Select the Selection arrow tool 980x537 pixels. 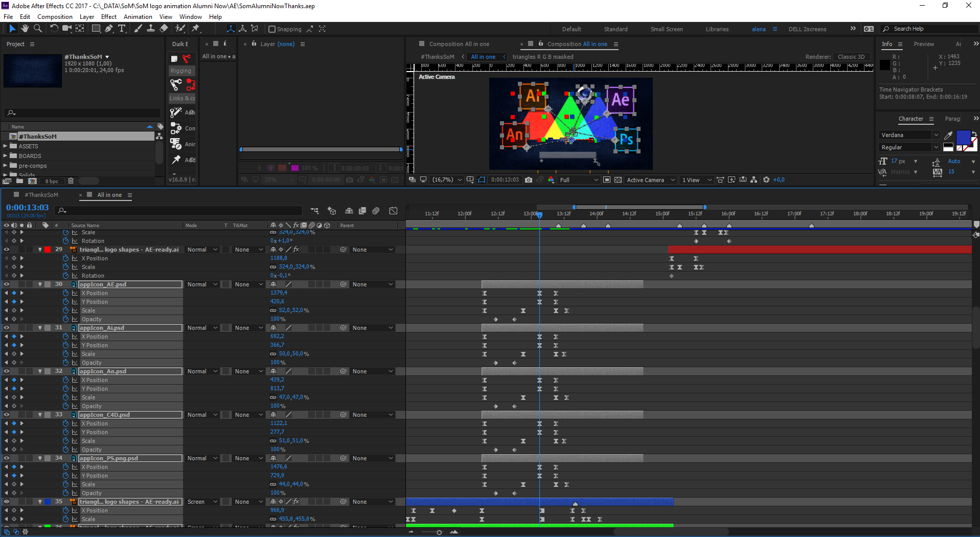[12, 29]
